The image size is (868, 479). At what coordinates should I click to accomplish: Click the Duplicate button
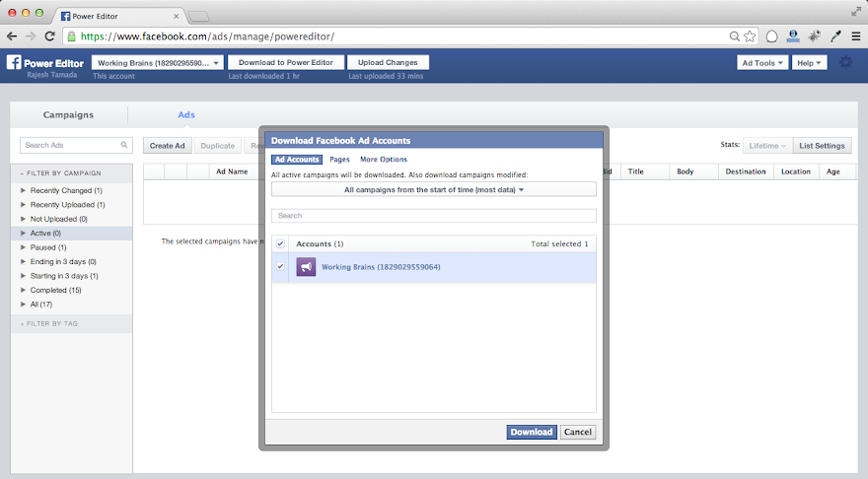coord(218,146)
